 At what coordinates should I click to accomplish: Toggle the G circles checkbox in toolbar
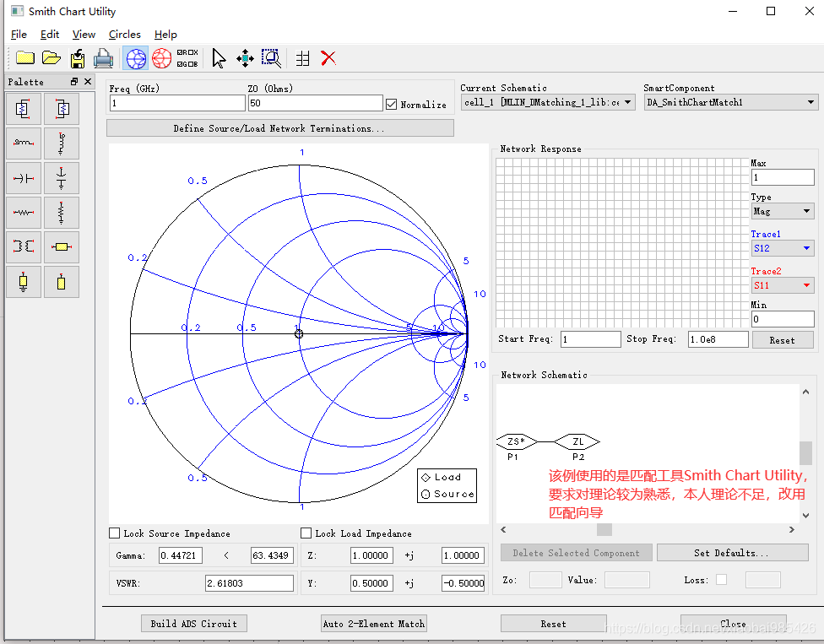click(x=180, y=64)
